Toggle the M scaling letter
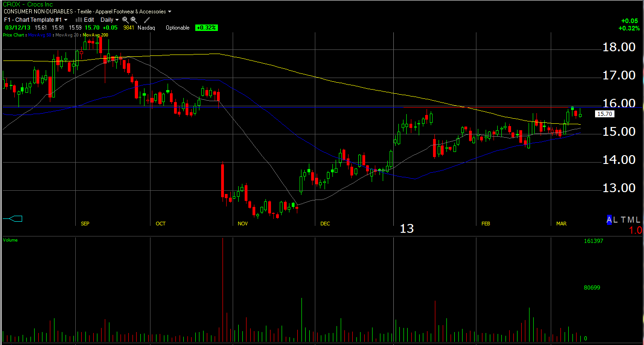Screen dimensions: 644x345 (631, 220)
